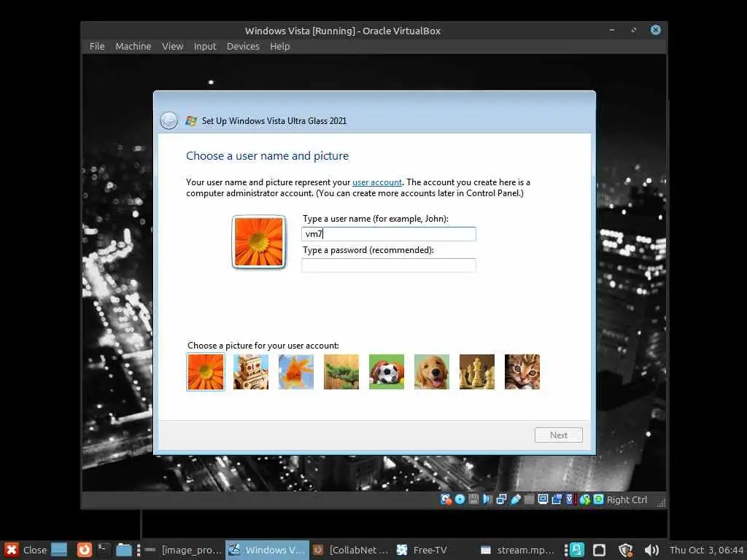The height and width of the screenshot is (560, 747).
Task: Show the desktop via taskbar icon
Action: point(59,550)
